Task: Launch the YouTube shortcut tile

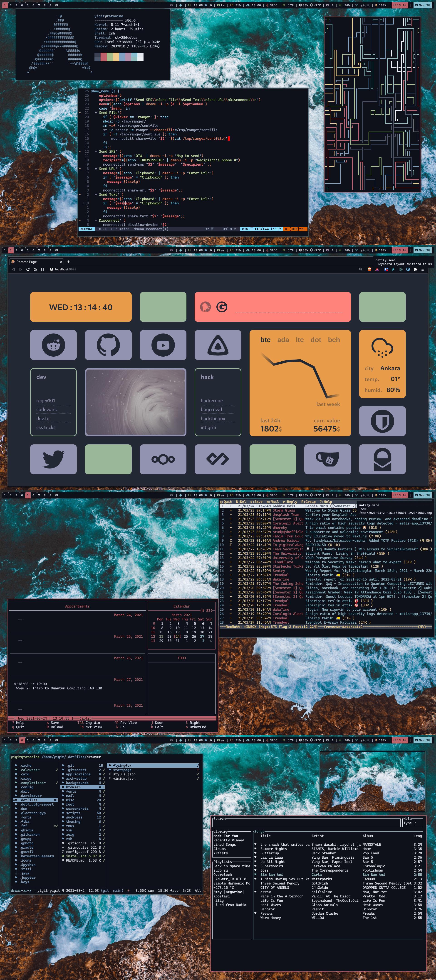Action: [163, 345]
